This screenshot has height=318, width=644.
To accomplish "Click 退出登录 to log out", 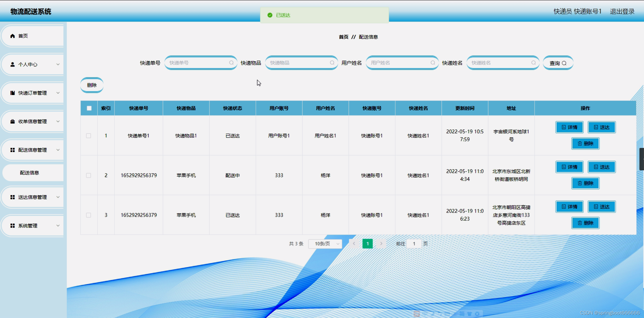I will point(622,11).
